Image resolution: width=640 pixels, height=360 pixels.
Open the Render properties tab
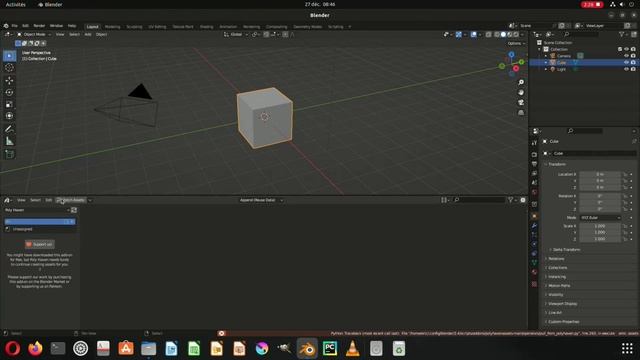[x=534, y=155]
